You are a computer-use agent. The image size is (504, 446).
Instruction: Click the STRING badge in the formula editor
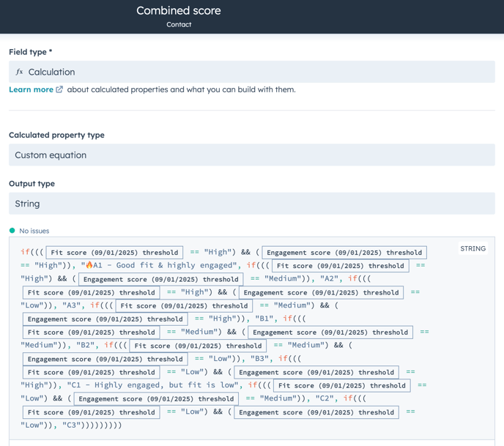point(472,248)
